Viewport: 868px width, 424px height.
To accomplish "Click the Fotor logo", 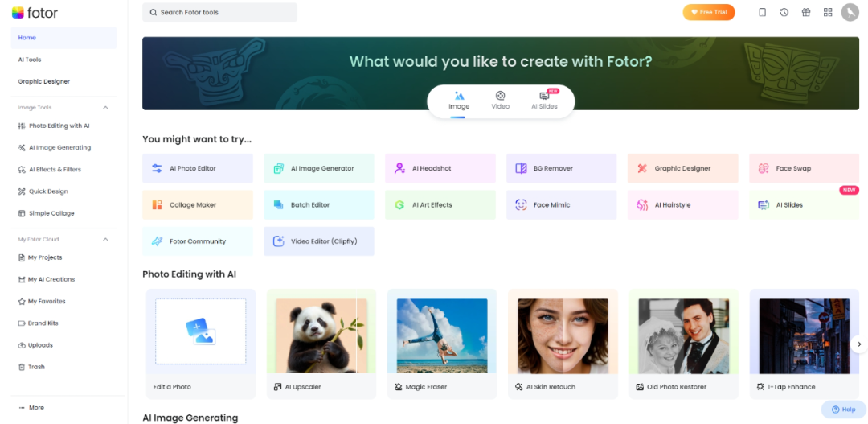I will pyautogui.click(x=35, y=13).
